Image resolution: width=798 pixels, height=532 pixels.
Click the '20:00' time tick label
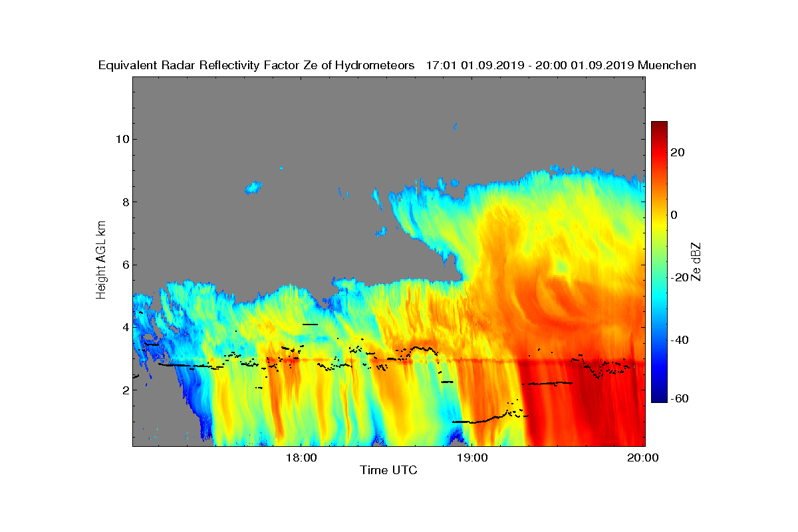[x=644, y=458]
